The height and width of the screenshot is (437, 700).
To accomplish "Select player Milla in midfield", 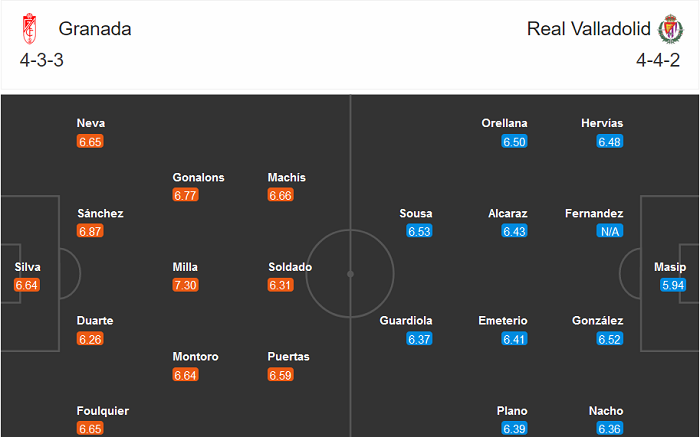I will (x=185, y=267).
